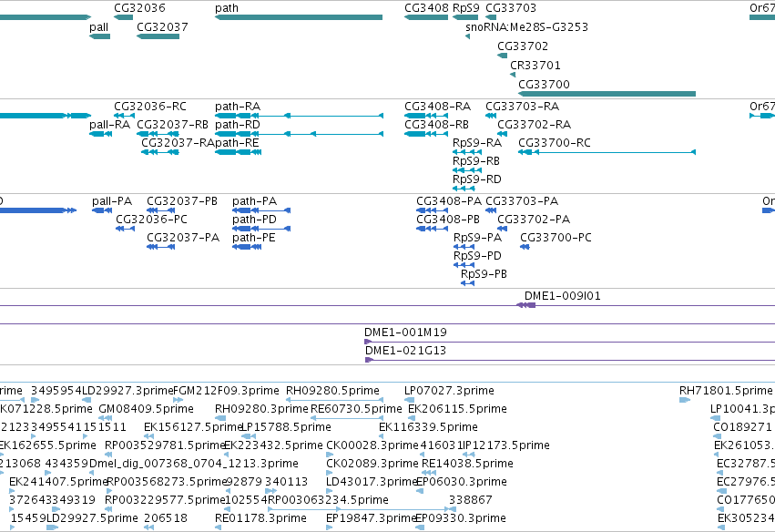Click the RpS9-PA protein label
Image resolution: width=775 pixels, height=532 pixels.
[477, 238]
